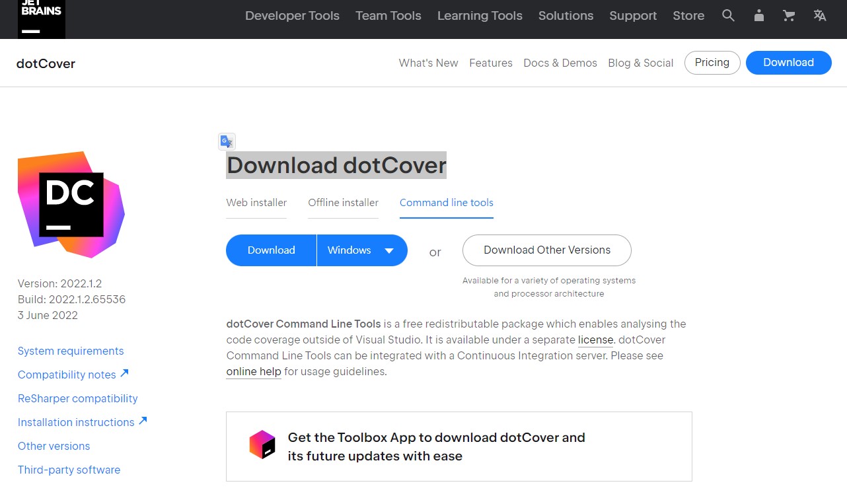The width and height of the screenshot is (847, 504).
Task: Click the Pricing button
Action: pyautogui.click(x=712, y=63)
